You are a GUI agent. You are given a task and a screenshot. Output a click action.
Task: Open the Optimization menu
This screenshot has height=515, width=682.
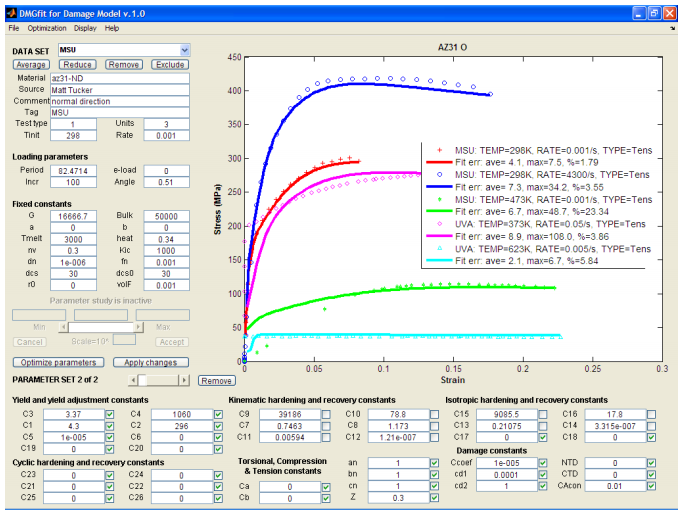click(47, 28)
